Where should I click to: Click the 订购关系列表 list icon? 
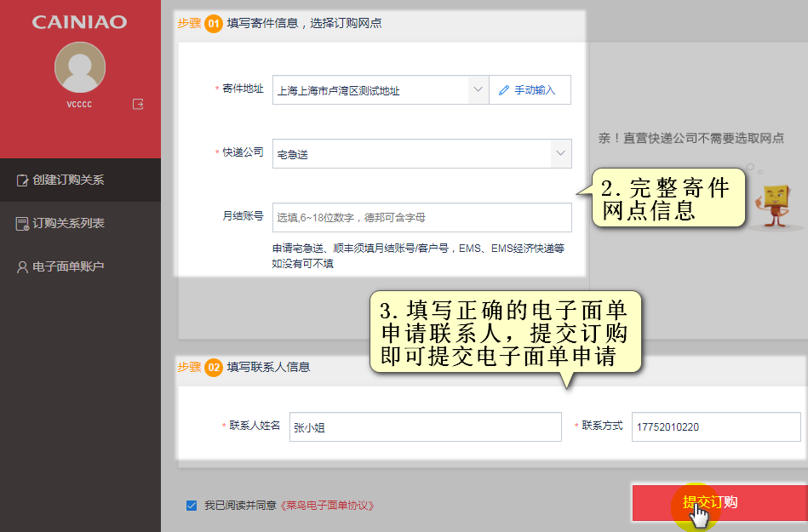[22, 224]
